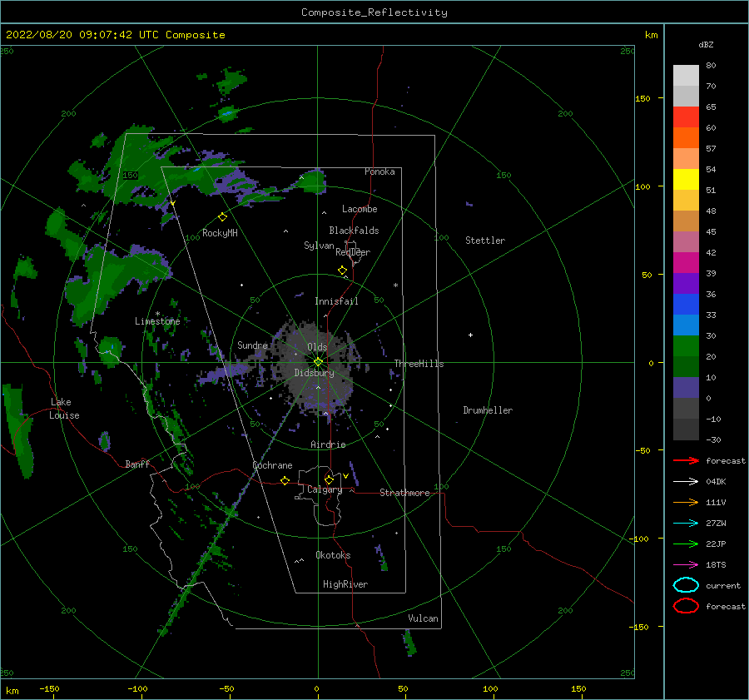Click the yellow diamond marker above Calgary label

pos(329,479)
